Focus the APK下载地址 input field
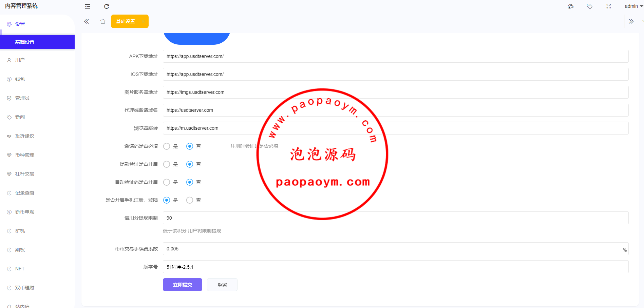The height and width of the screenshot is (308, 644). click(396, 56)
